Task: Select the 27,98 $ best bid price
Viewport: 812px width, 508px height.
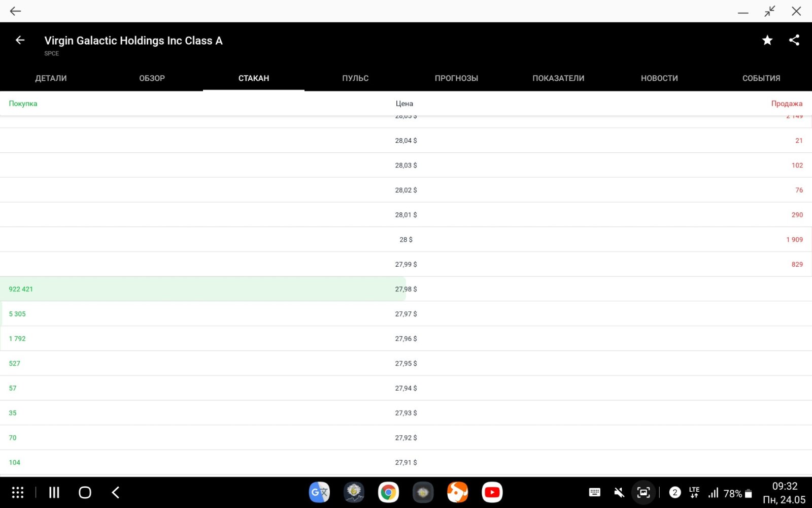Action: [406, 289]
